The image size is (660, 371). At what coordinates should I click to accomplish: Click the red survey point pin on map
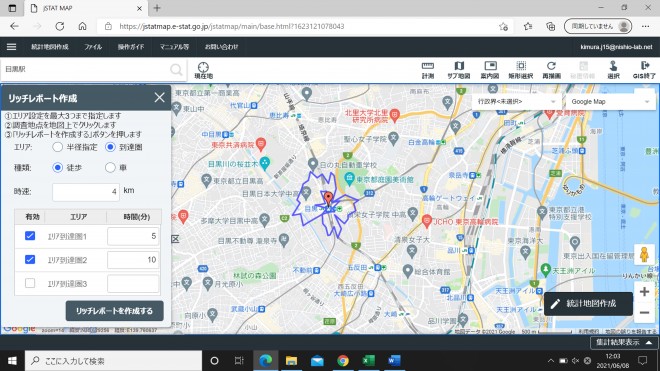pyautogui.click(x=328, y=198)
